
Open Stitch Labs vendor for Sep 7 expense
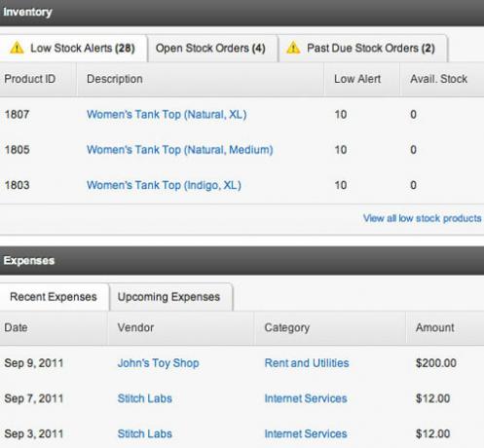(145, 398)
